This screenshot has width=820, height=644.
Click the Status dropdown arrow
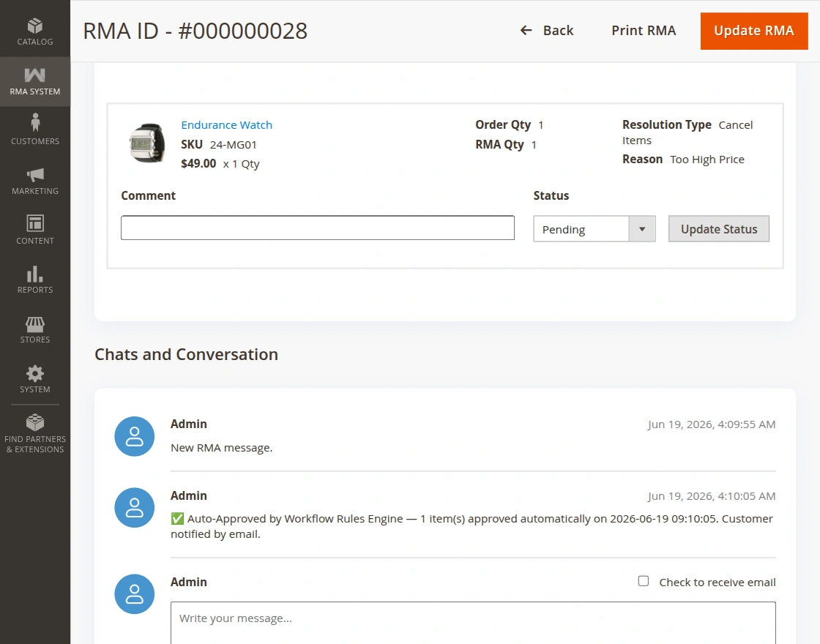(642, 229)
